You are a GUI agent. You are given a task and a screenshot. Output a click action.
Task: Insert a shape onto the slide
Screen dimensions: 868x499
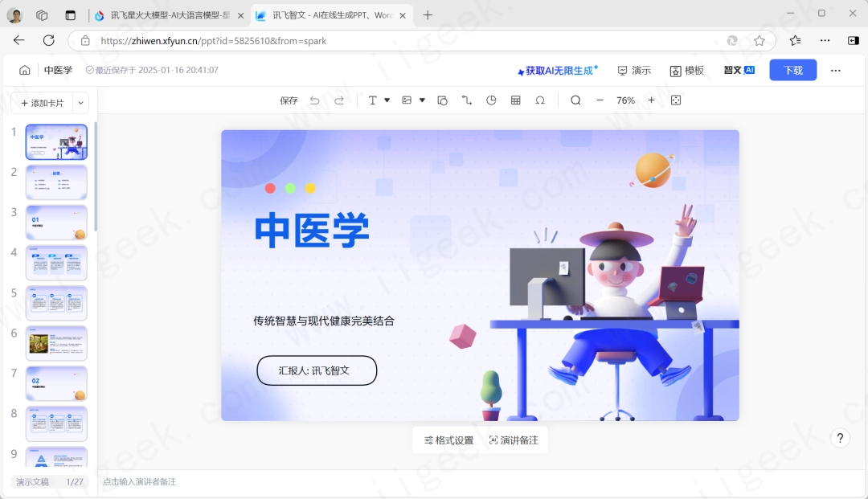point(442,100)
